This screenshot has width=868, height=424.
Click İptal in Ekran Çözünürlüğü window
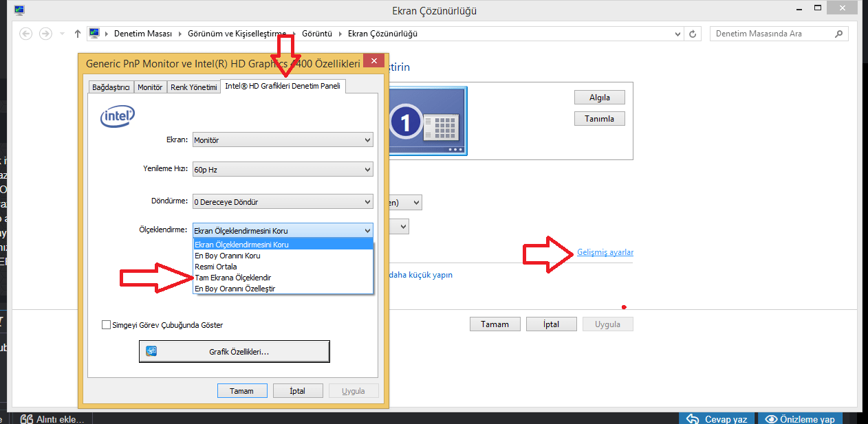[x=552, y=324]
